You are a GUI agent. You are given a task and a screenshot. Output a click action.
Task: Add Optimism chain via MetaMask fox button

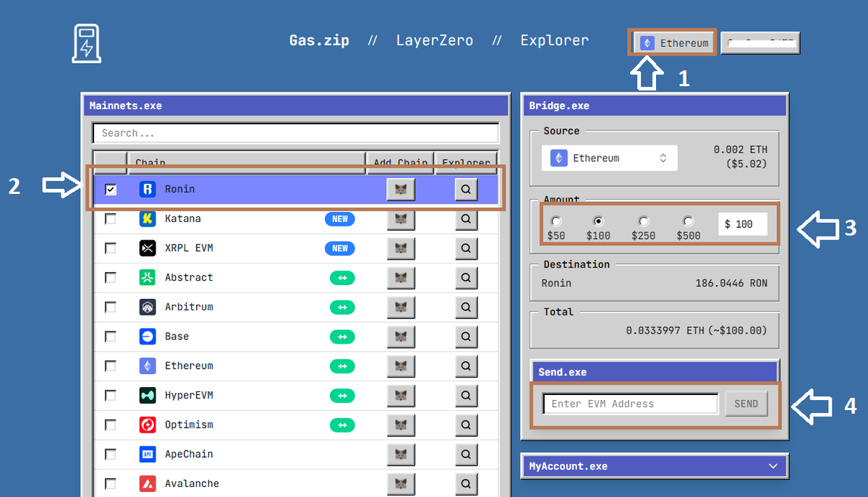[x=401, y=425]
